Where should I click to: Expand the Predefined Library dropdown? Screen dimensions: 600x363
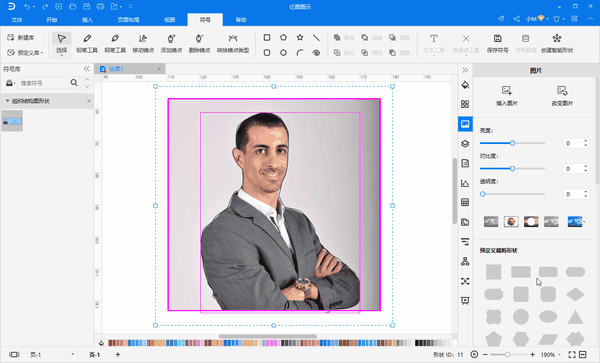click(x=42, y=53)
